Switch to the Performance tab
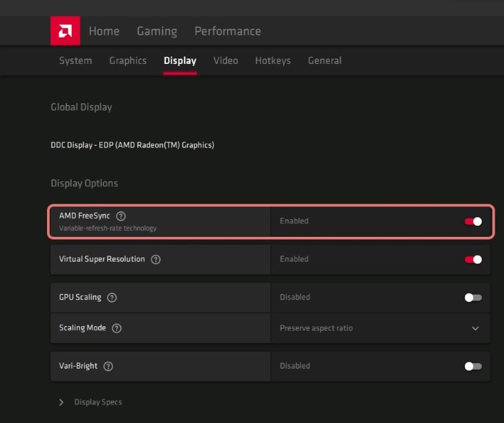 click(228, 31)
